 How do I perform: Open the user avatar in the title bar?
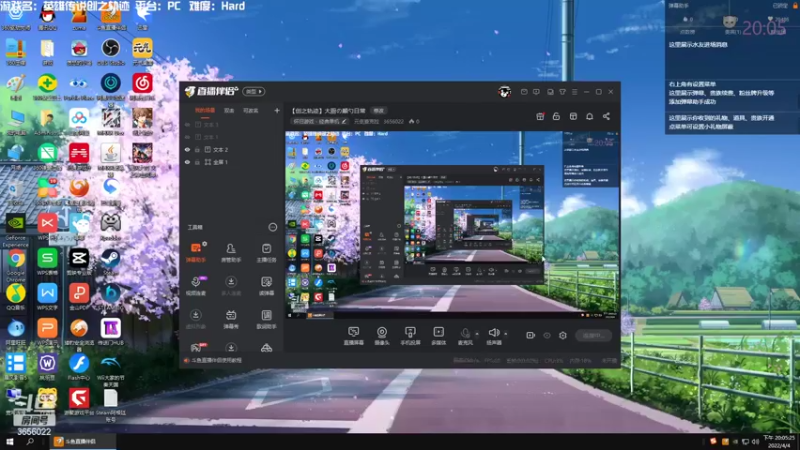pyautogui.click(x=505, y=92)
